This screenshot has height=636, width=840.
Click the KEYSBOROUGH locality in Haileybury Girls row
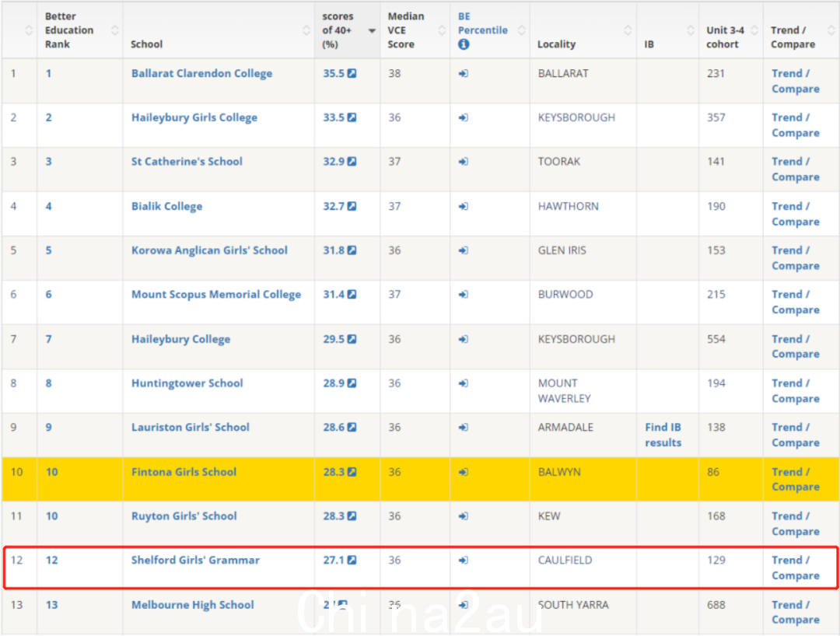coord(576,117)
